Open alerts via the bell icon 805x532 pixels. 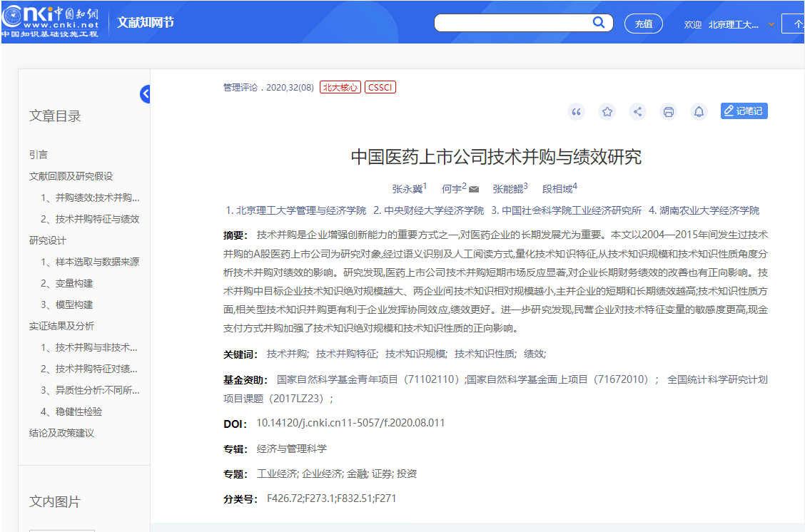pyautogui.click(x=699, y=111)
